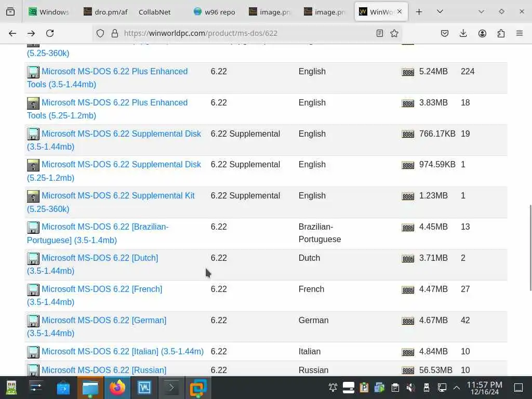This screenshot has height=399, width=532.
Task: Switch to the first image.png tab
Action: pyautogui.click(x=270, y=12)
